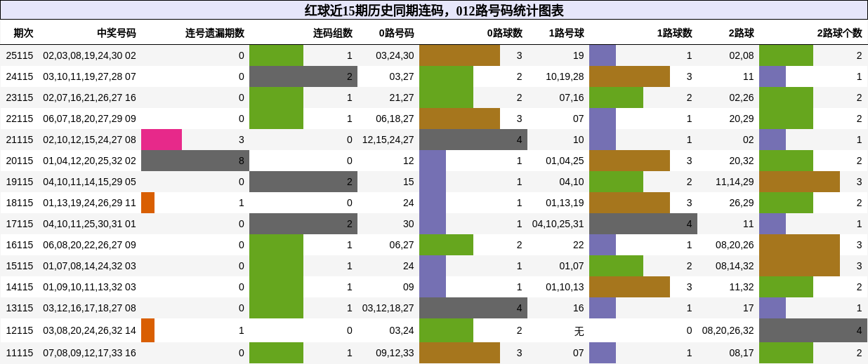The height and width of the screenshot is (364, 868).
Task: Click the 连码组数 column header
Action: coord(333,33)
